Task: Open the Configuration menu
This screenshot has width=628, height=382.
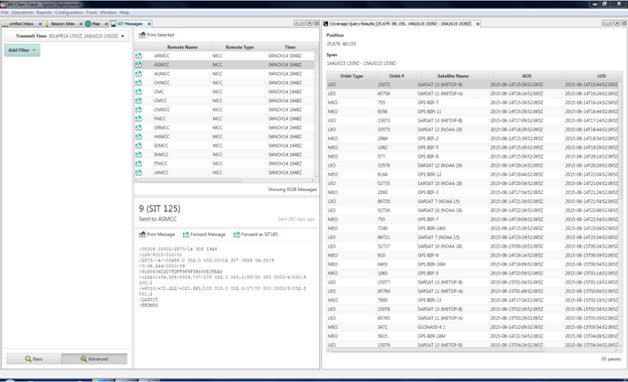Action: pyautogui.click(x=69, y=13)
